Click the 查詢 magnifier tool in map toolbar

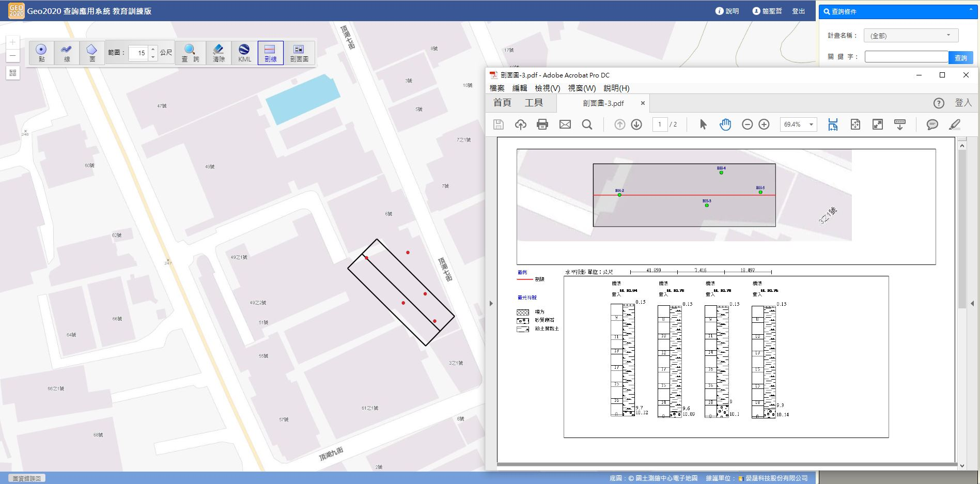pos(190,53)
